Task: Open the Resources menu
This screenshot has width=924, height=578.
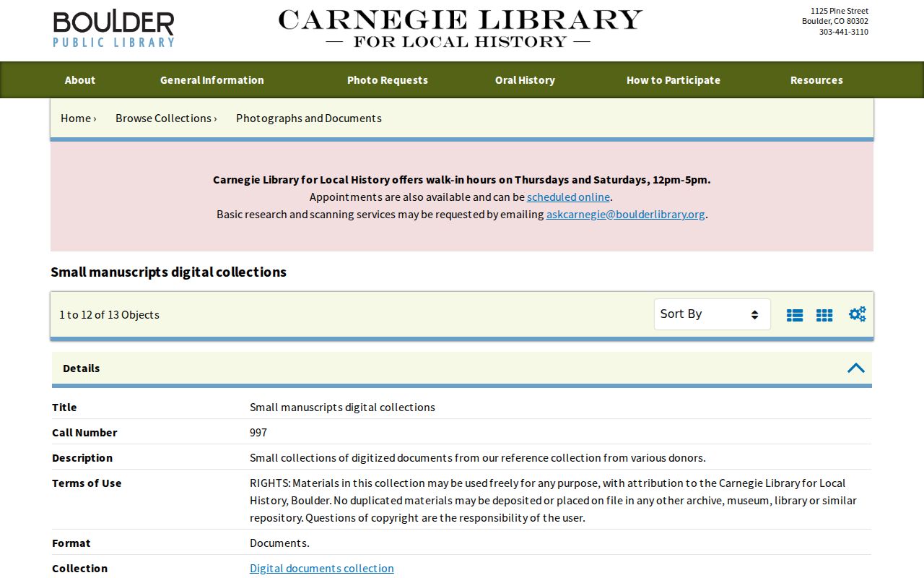Action: click(x=816, y=80)
